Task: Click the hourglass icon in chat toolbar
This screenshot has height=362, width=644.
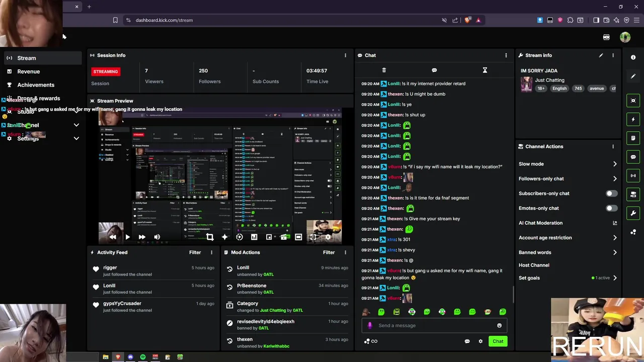Action: pos(485,70)
